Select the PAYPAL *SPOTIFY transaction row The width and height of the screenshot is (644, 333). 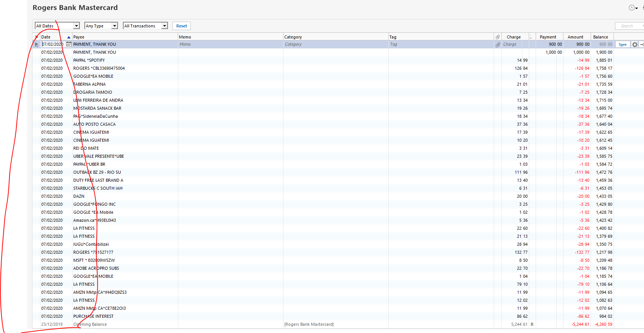pos(89,60)
